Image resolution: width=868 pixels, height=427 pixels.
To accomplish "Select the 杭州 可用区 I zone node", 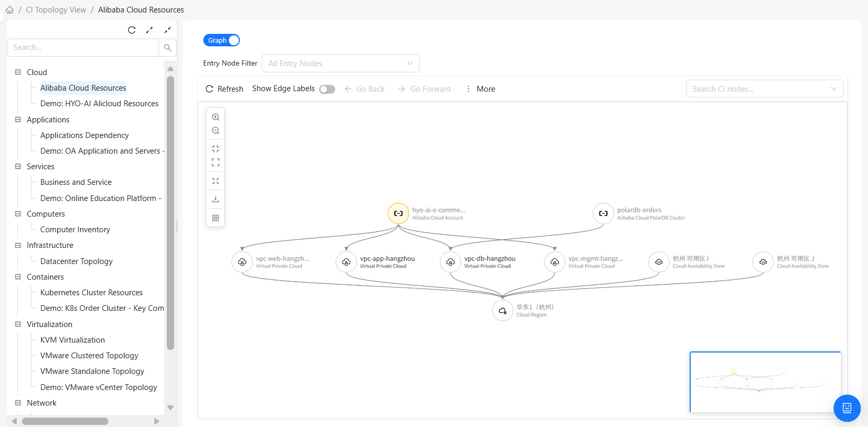I will [x=659, y=262].
